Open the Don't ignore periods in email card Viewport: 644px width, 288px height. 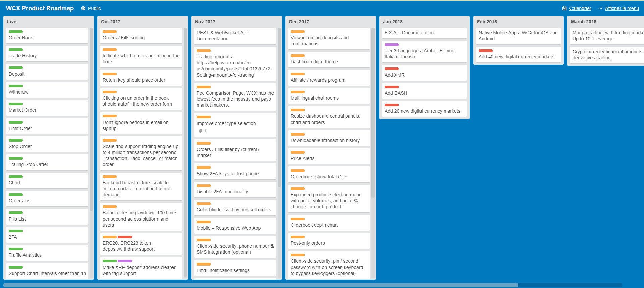coord(141,123)
